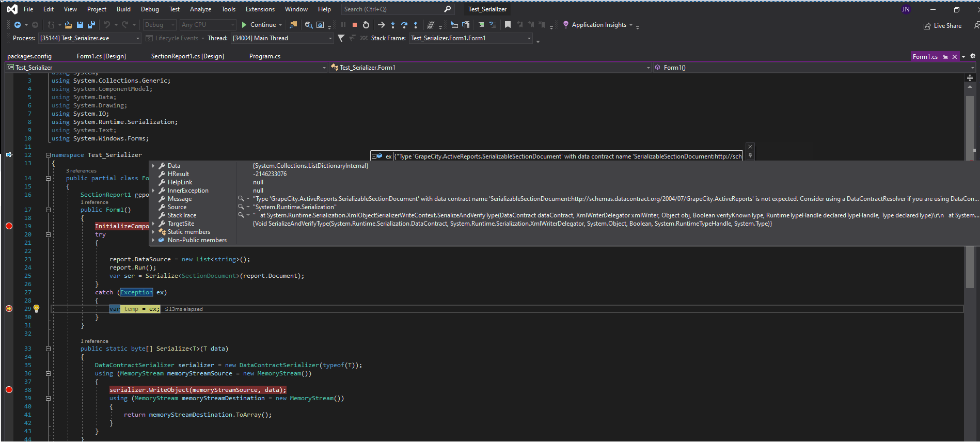Open the Form1() member dropdown
This screenshot has height=442, width=980.
tap(814, 68)
